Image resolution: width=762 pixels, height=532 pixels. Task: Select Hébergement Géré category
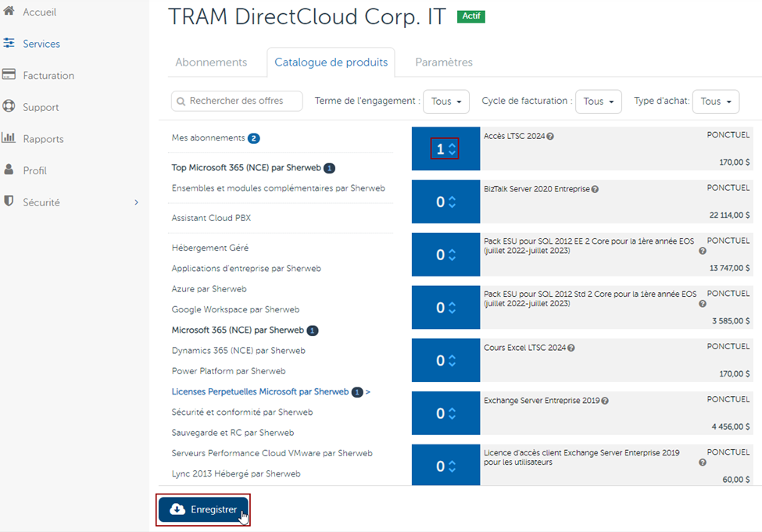click(x=210, y=248)
